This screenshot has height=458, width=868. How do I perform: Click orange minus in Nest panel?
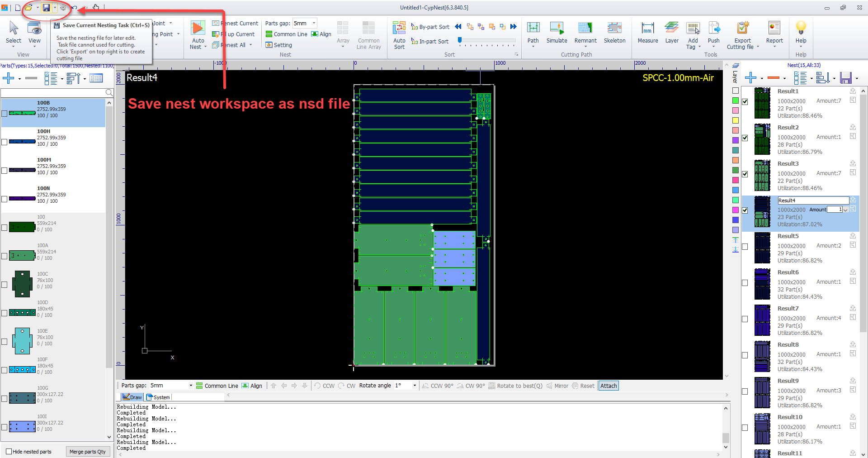(x=774, y=78)
